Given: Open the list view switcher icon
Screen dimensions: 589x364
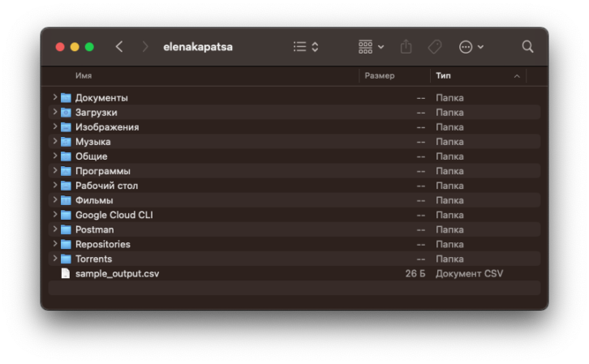Looking at the screenshot, I should (306, 47).
